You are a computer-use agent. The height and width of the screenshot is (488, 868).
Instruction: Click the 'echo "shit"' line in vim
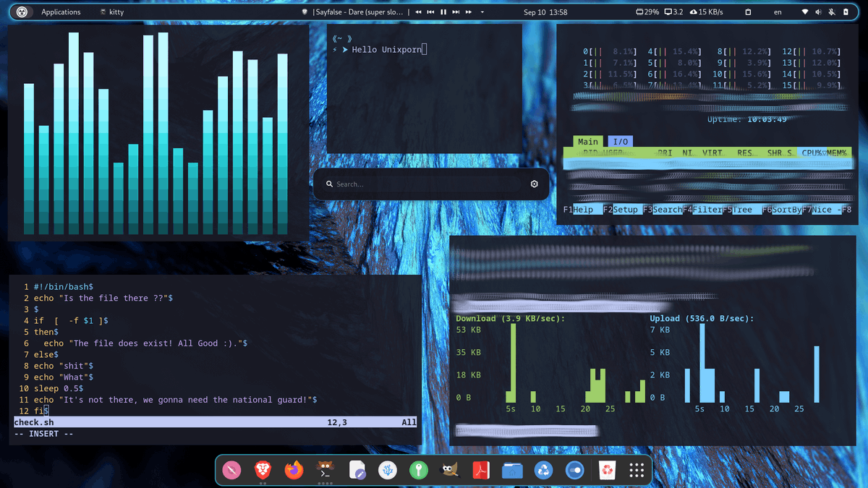pyautogui.click(x=63, y=366)
